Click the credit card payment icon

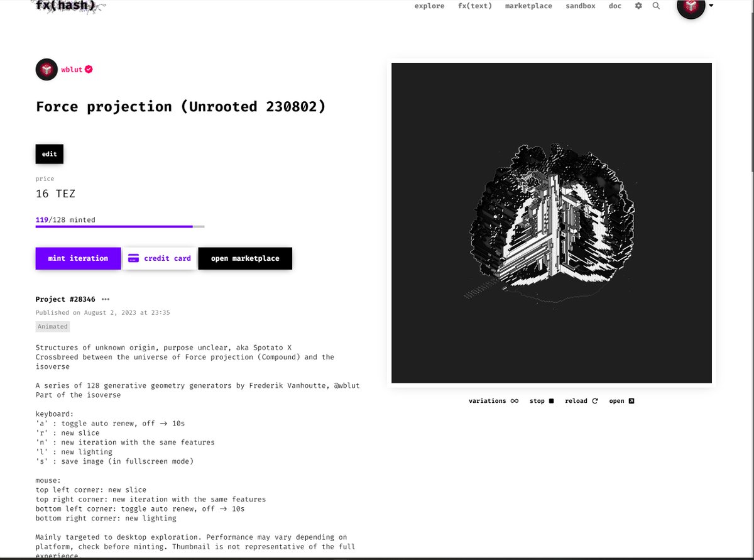click(133, 258)
